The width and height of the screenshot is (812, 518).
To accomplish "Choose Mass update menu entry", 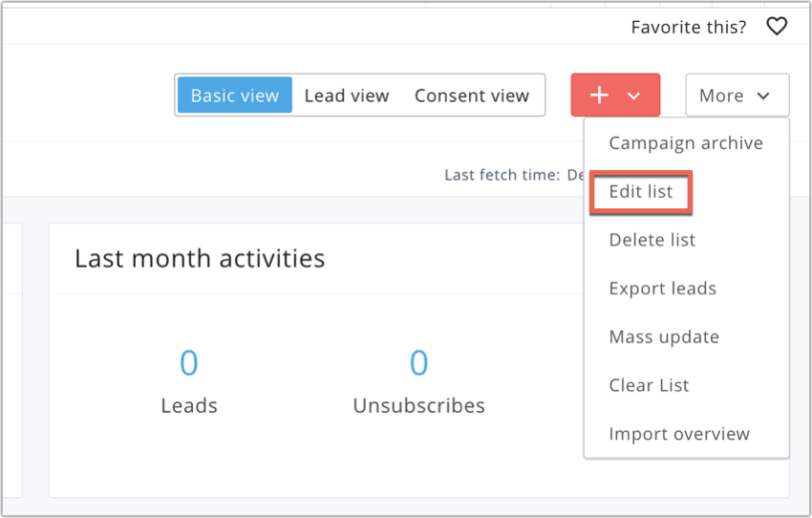I will 664,337.
